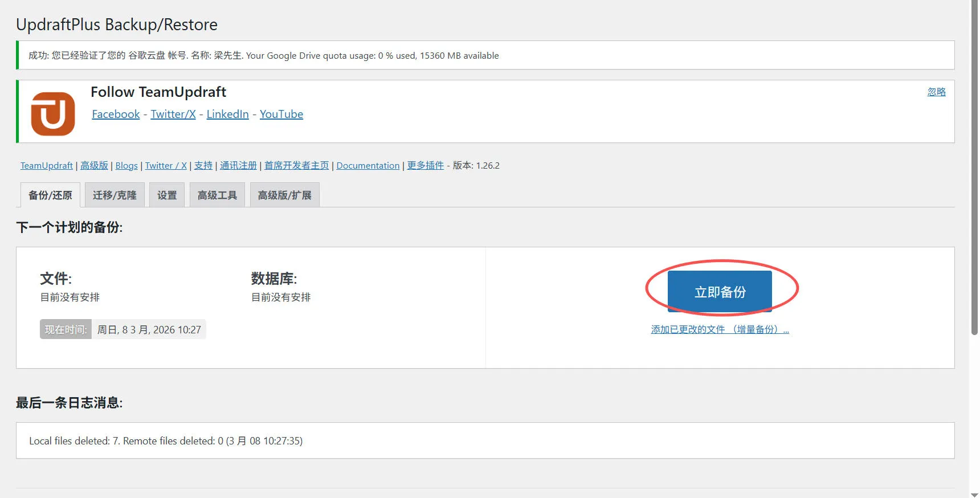980x498 pixels.
Task: Open the 设置 tab
Action: [x=167, y=195]
